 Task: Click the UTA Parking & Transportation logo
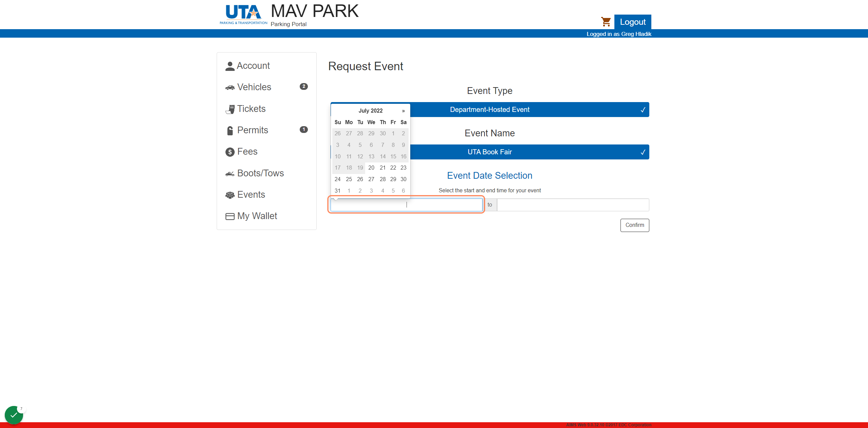[x=243, y=14]
